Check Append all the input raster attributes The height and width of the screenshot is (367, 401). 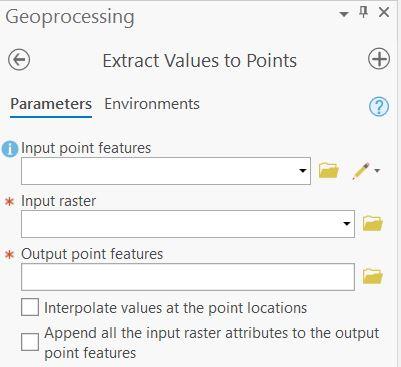coord(30,342)
